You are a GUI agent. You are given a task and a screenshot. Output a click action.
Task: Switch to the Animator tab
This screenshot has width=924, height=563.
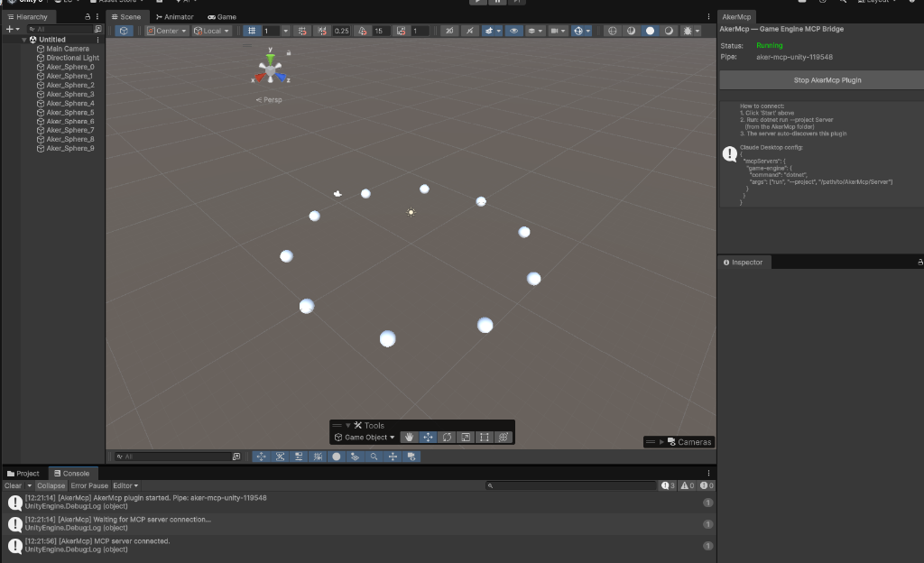(174, 16)
